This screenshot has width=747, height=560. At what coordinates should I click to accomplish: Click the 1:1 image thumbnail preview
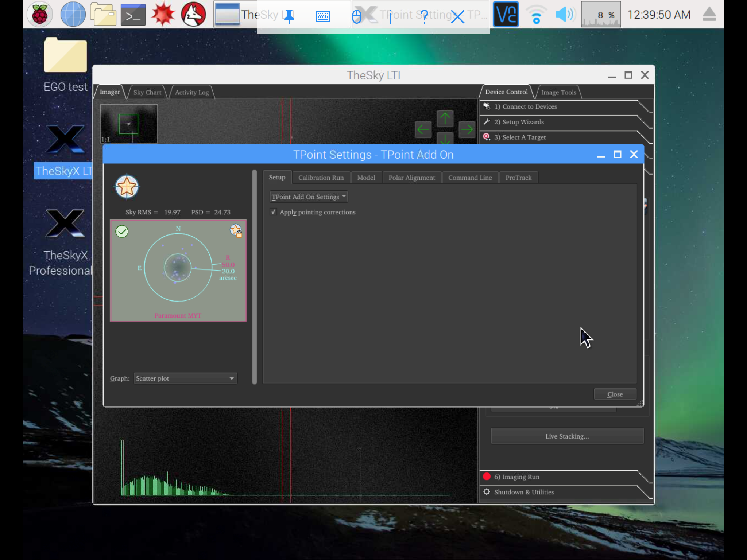129,124
